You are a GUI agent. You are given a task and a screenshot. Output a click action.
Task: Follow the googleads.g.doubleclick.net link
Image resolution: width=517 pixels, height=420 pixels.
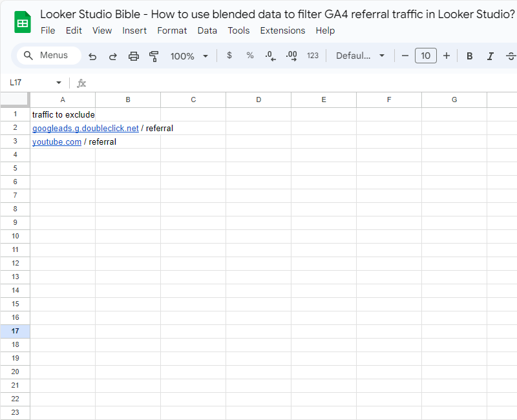(85, 128)
